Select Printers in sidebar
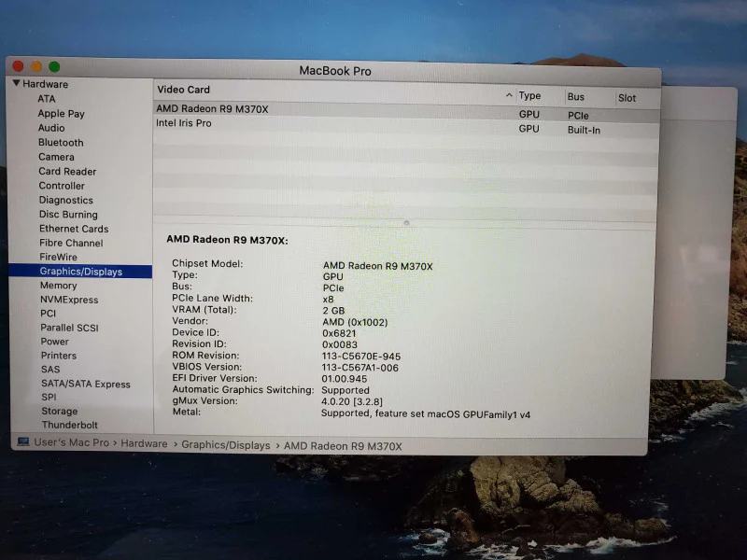The image size is (747, 560). tap(59, 356)
